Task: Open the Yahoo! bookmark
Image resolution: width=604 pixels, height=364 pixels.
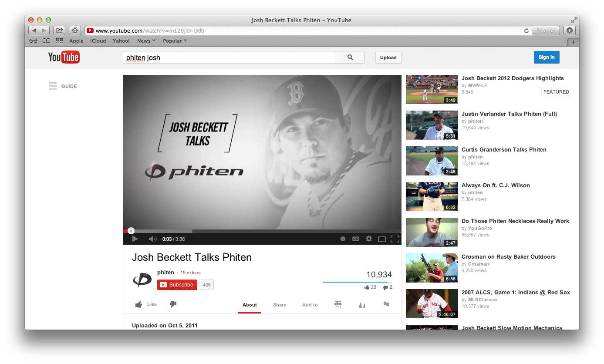Action: pos(121,41)
